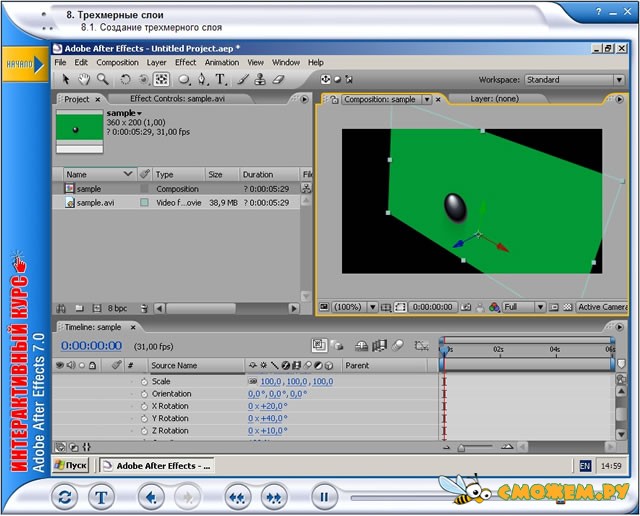
Task: Toggle lock on the Composition viewer panel
Action: (334, 99)
